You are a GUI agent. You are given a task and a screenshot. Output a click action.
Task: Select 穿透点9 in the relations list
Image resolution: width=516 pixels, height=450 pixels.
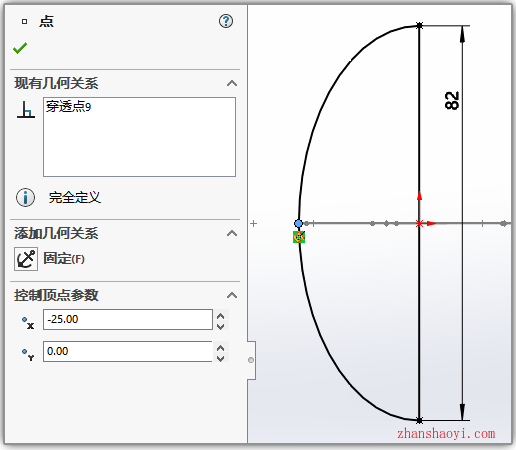[69, 107]
